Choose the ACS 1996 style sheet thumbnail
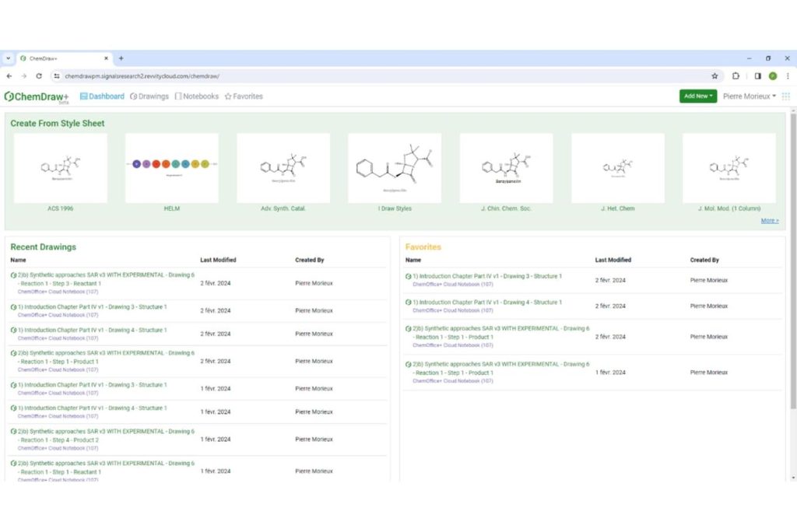The image size is (797, 532). pos(60,168)
